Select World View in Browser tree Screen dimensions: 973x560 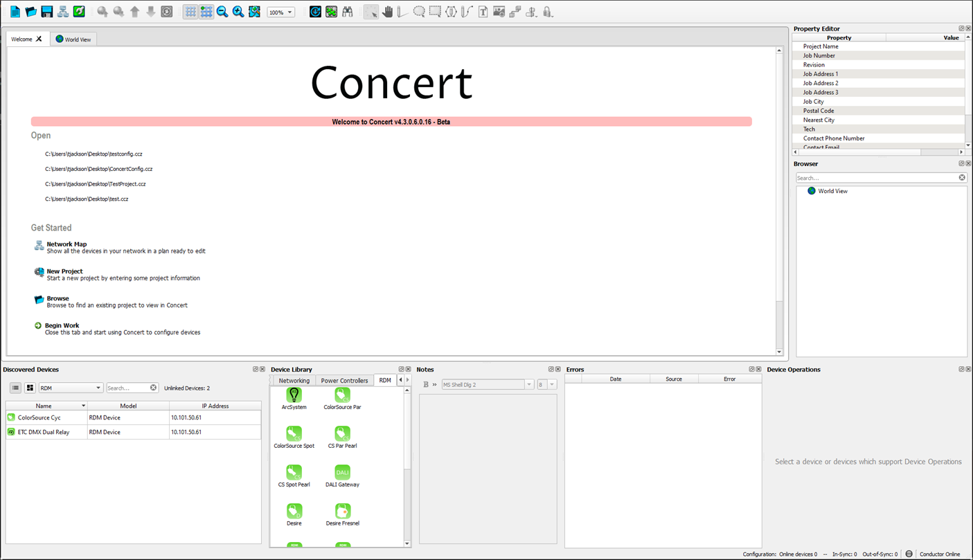[x=832, y=191]
